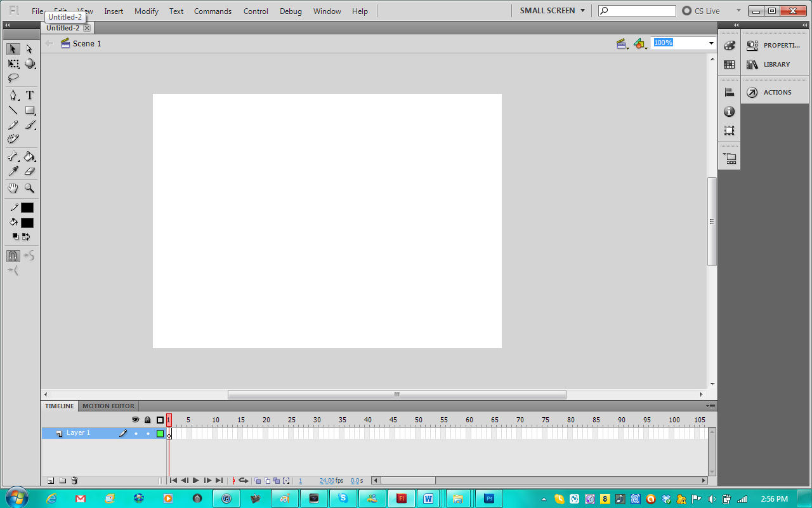Image resolution: width=812 pixels, height=508 pixels.
Task: Select the Pencil tool
Action: (13, 125)
